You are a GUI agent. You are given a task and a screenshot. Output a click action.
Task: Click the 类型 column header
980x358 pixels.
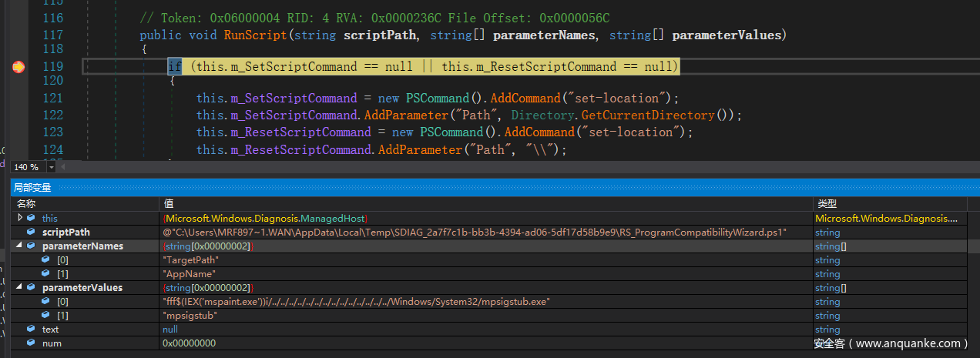click(827, 204)
